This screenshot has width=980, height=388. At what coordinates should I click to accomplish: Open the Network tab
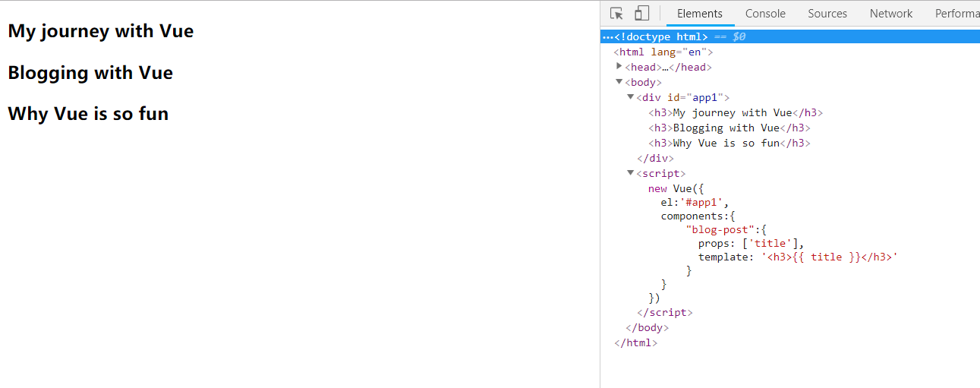pyautogui.click(x=890, y=14)
